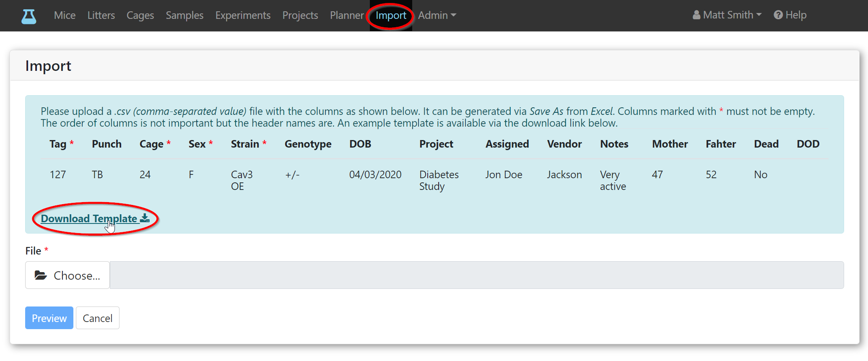Click the open folder icon in Choose button
The width and height of the screenshot is (868, 361).
click(x=41, y=275)
